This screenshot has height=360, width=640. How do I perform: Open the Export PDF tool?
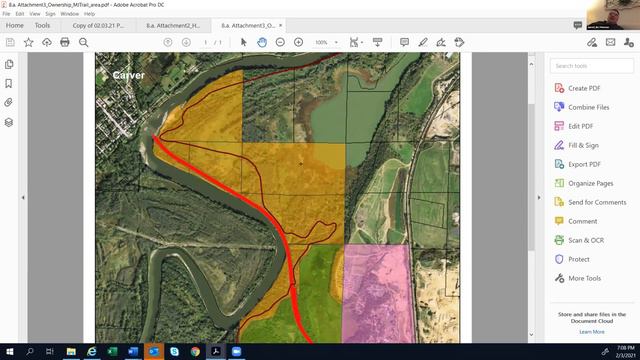pyautogui.click(x=577, y=164)
